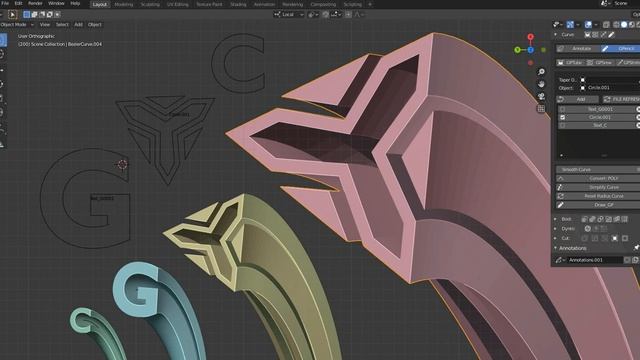Image resolution: width=640 pixels, height=360 pixels.
Task: Select material preview shading icon
Action: point(631,25)
